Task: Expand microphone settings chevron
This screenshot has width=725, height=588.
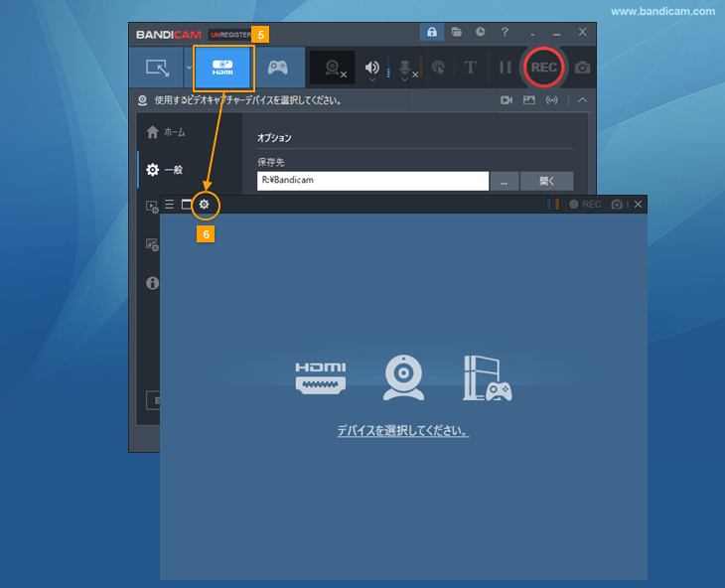Action: 404,80
